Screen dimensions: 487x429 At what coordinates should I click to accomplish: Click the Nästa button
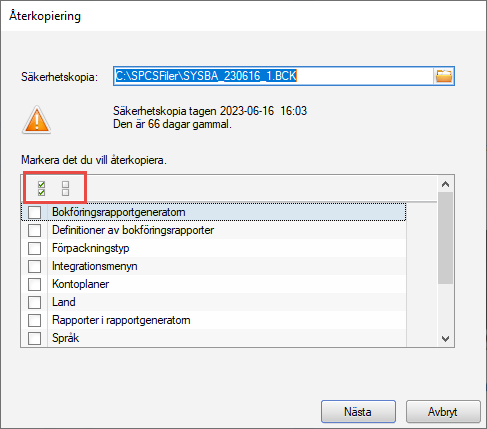point(358,412)
